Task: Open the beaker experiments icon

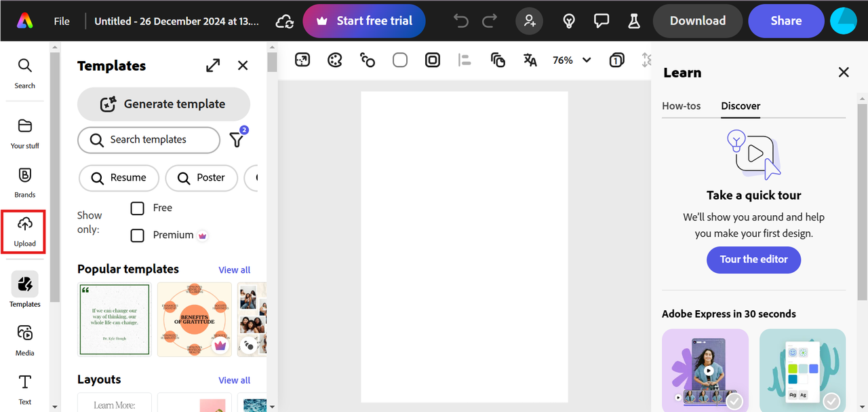Action: 634,21
